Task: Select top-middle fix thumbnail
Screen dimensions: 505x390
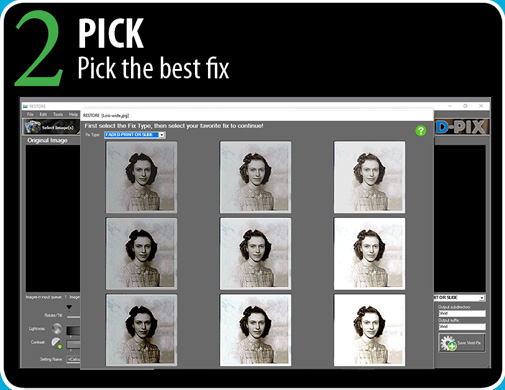Action: [255, 177]
